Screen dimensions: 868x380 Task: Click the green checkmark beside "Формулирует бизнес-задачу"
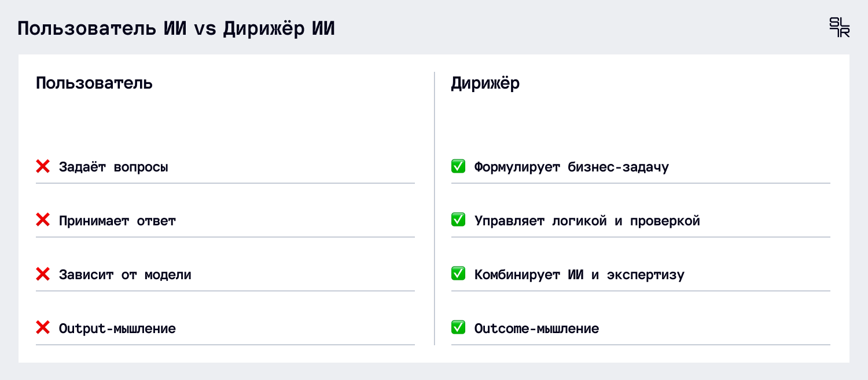(458, 167)
